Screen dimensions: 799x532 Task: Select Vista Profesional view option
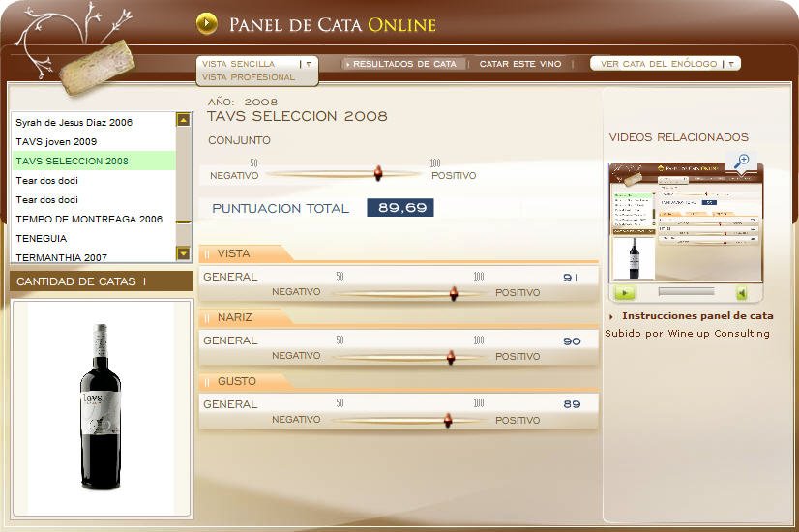pos(249,77)
